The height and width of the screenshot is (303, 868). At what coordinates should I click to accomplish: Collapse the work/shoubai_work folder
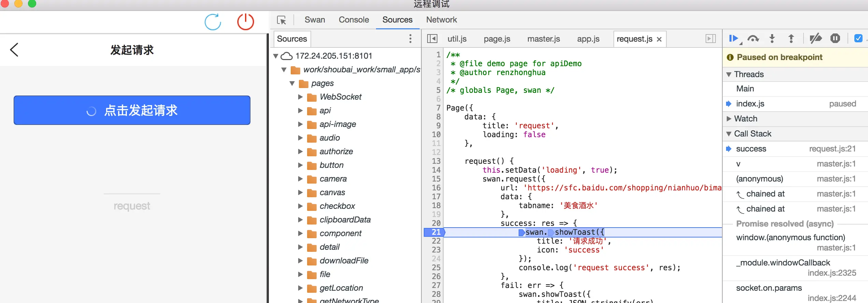284,70
